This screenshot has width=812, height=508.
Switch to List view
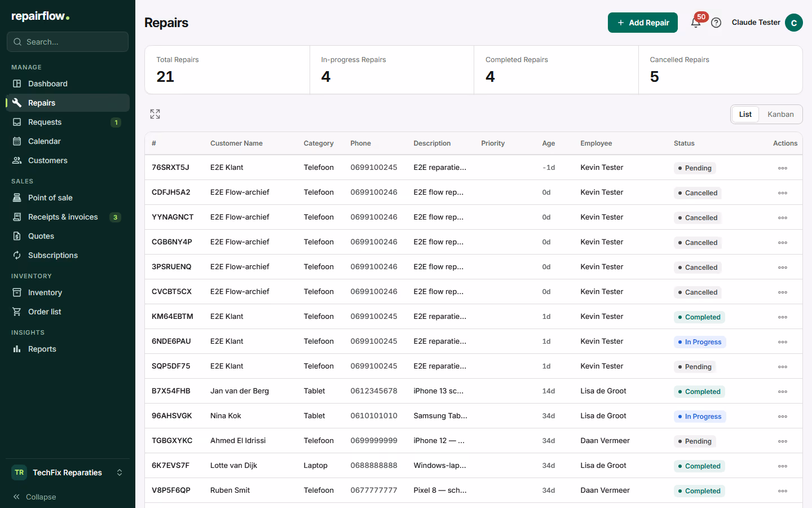[745, 114]
